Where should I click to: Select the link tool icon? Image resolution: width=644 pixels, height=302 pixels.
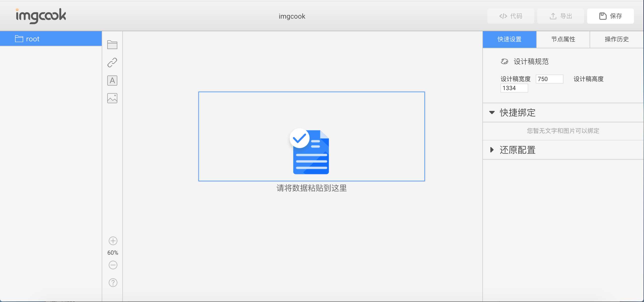(112, 62)
